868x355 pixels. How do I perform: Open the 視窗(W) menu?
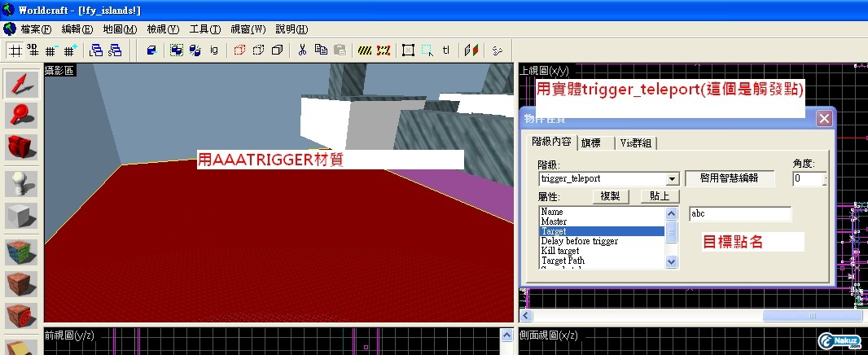[x=248, y=29]
